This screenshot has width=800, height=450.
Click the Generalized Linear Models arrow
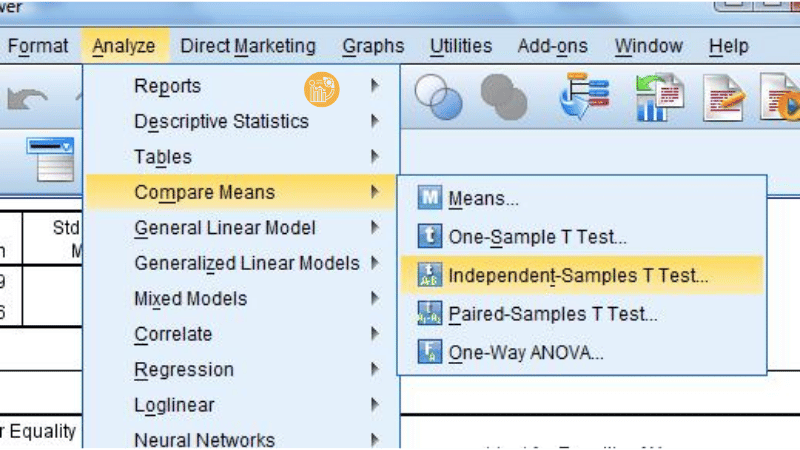click(x=375, y=263)
